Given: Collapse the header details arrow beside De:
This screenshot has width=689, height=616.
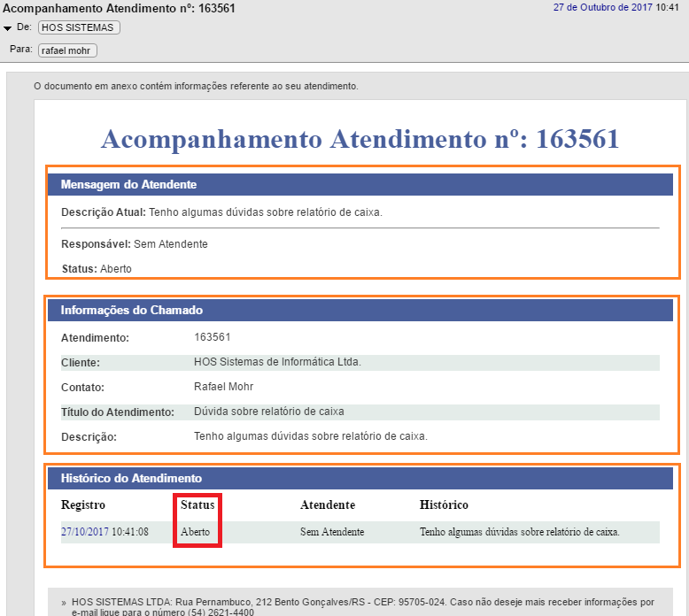Looking at the screenshot, I should tap(8, 28).
